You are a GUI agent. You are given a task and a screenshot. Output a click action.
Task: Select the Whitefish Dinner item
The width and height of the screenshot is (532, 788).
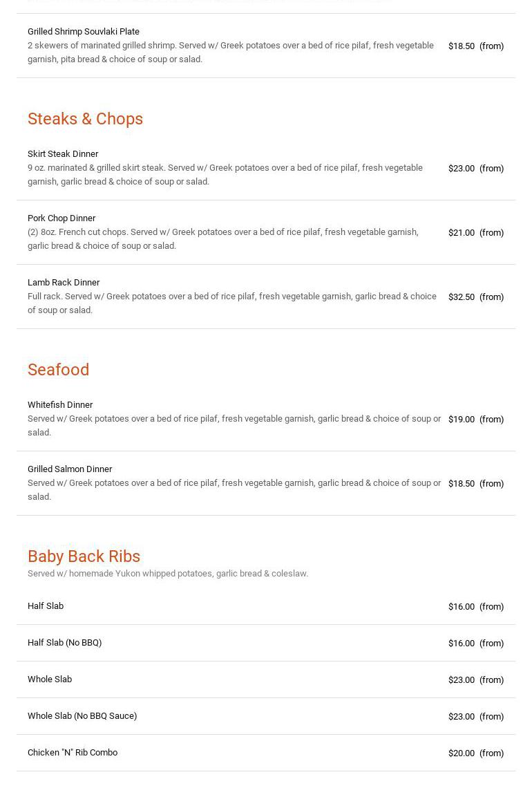(x=60, y=405)
